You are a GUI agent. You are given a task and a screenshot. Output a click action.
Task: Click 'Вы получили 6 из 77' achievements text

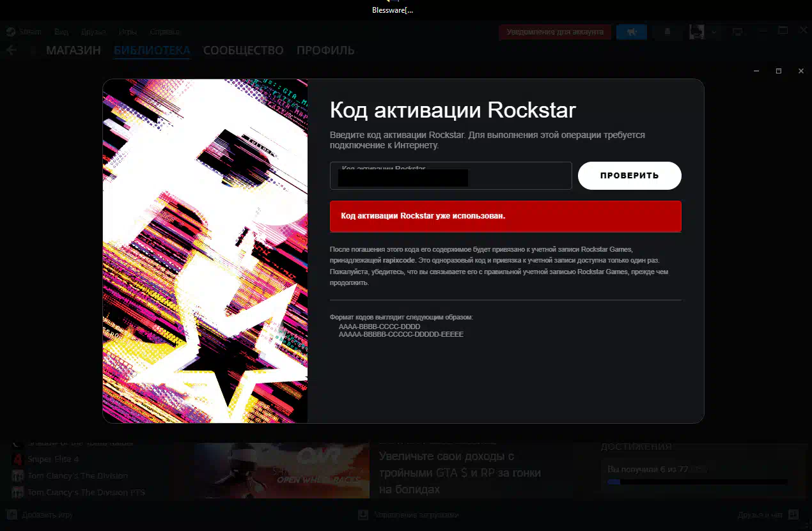[x=647, y=469]
